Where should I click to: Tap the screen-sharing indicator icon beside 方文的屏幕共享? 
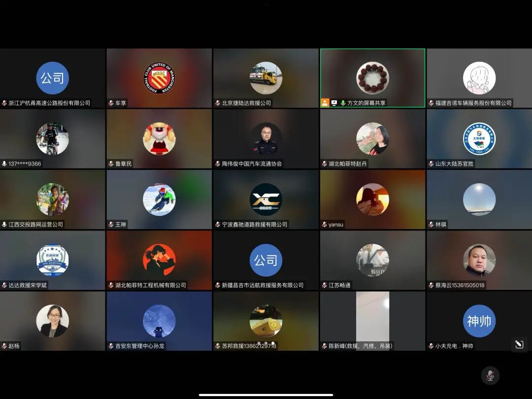[x=334, y=103]
